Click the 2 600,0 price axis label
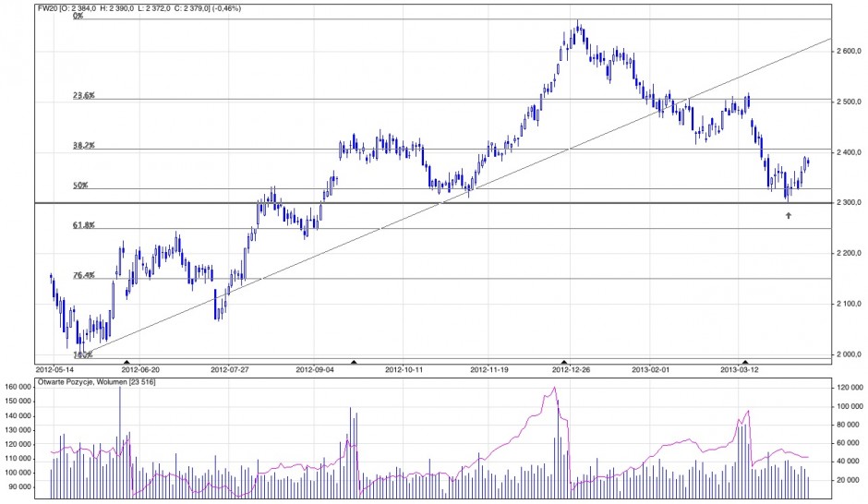 click(x=847, y=52)
